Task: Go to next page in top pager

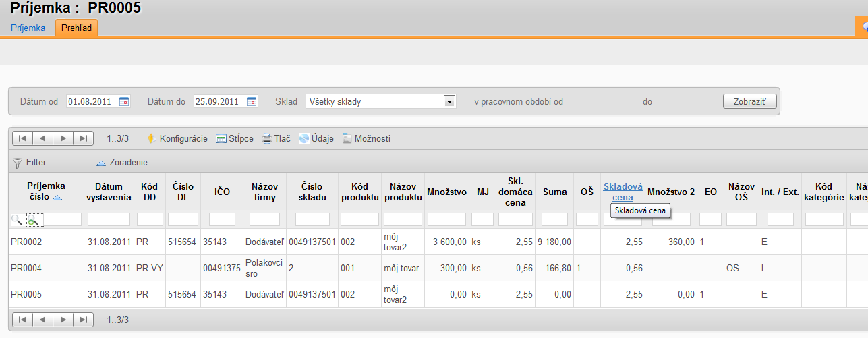Action: (63, 138)
